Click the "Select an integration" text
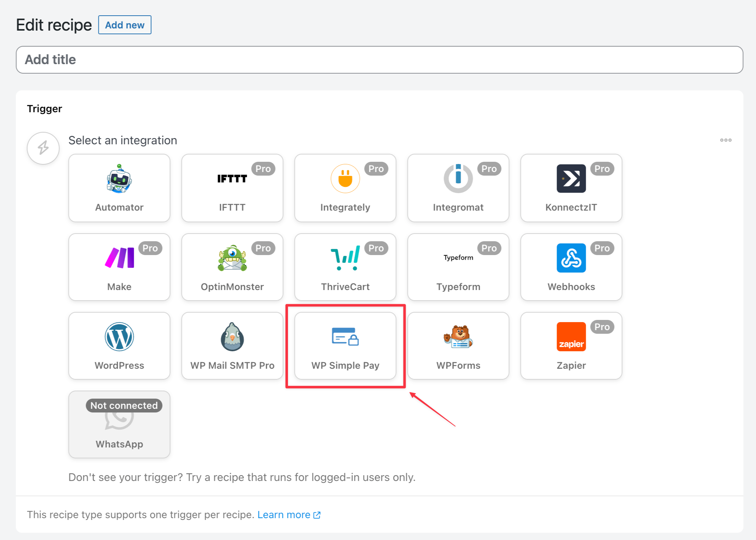The width and height of the screenshot is (756, 540). coord(123,140)
